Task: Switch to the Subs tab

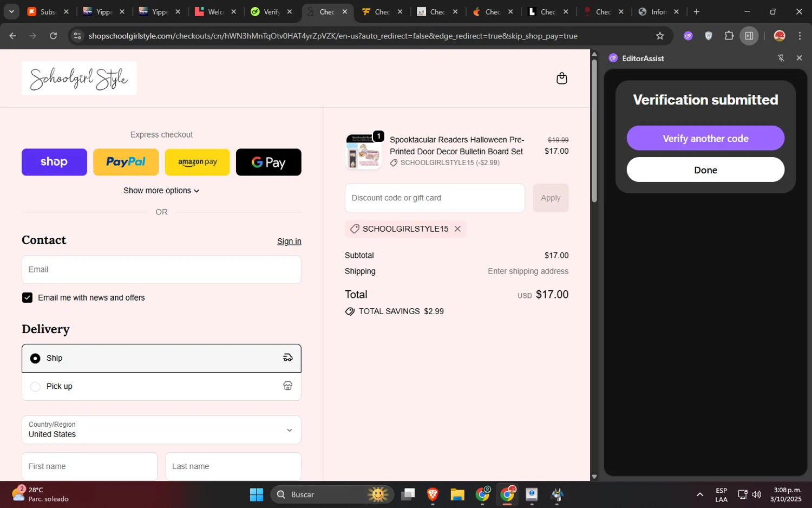Action: pos(48,11)
